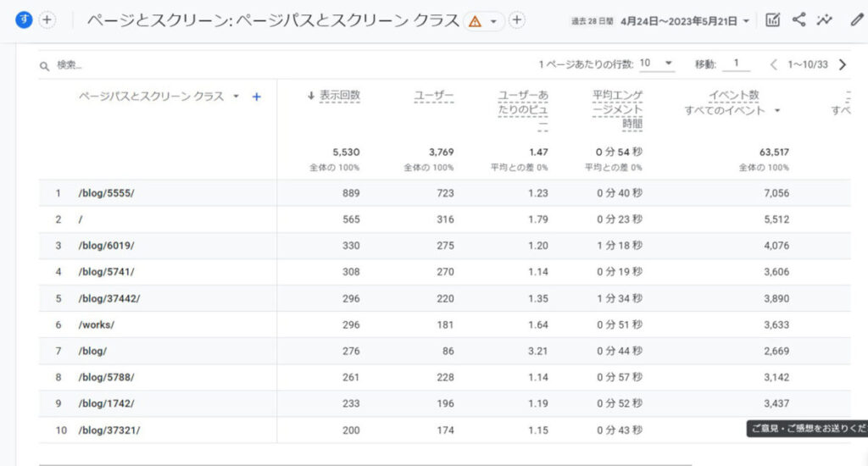The width and height of the screenshot is (868, 466).
Task: Open the insights sparkline icon
Action: [824, 20]
